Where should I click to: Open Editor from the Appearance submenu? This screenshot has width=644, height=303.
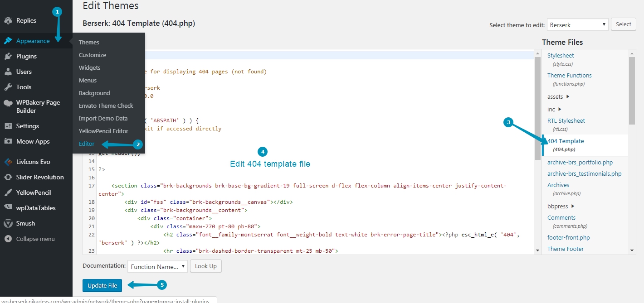(87, 144)
